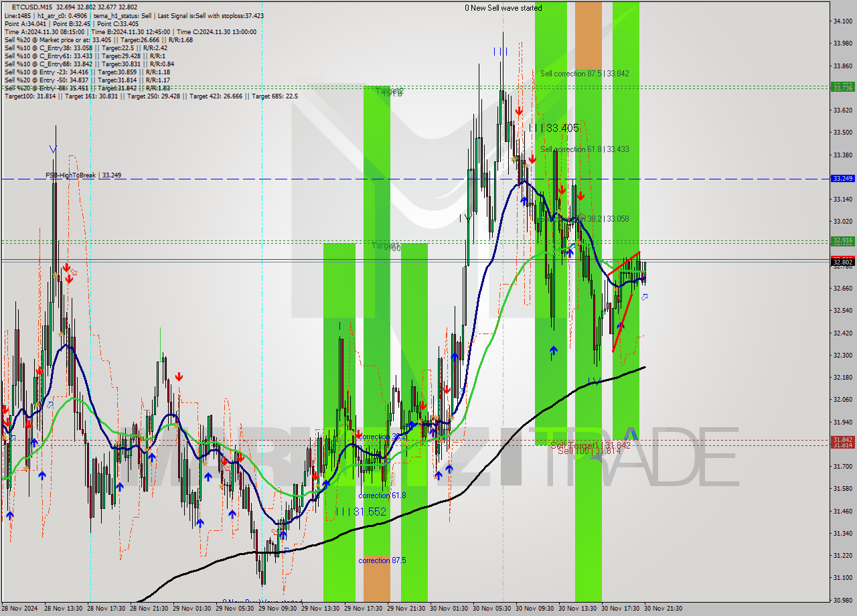Select the '29 Nov 17:30' time label
Image resolution: width=857 pixels, height=616 pixels.
[x=363, y=609]
